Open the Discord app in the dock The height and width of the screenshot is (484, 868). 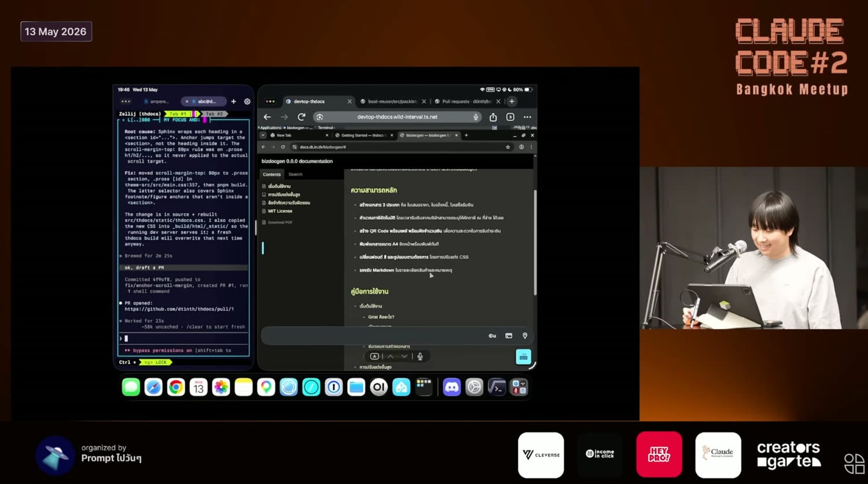coord(451,387)
